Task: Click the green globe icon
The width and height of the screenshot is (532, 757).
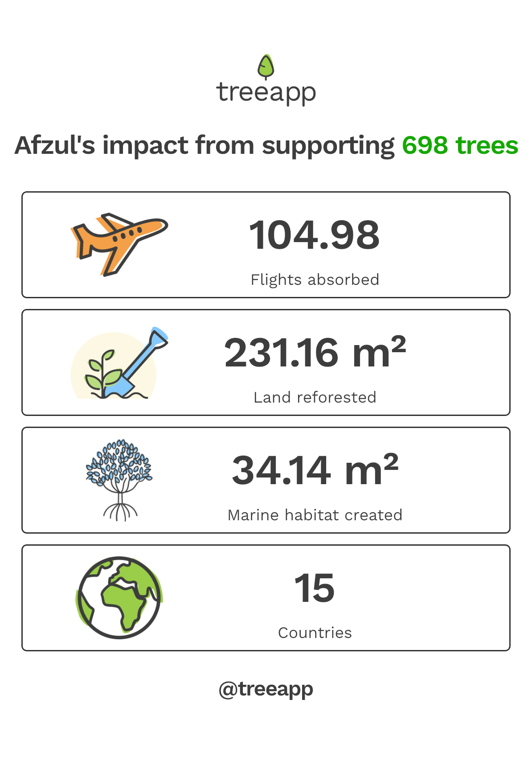Action: (119, 597)
